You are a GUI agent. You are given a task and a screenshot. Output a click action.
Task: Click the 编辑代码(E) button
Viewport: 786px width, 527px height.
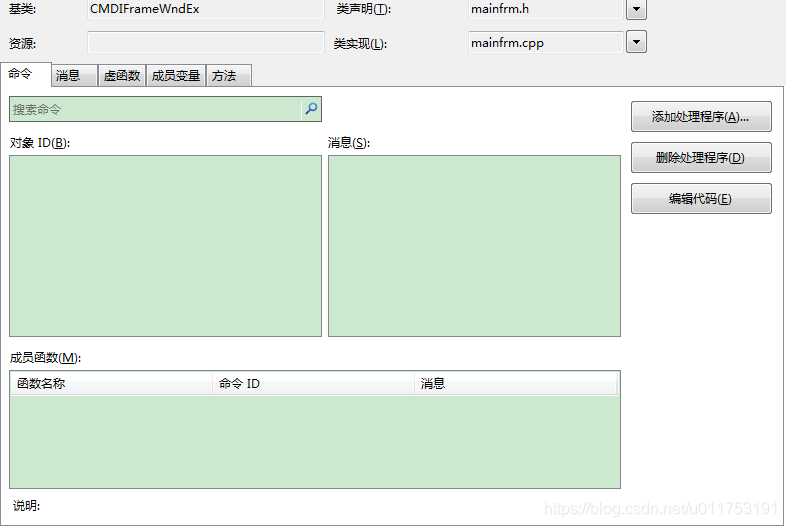pyautogui.click(x=701, y=199)
